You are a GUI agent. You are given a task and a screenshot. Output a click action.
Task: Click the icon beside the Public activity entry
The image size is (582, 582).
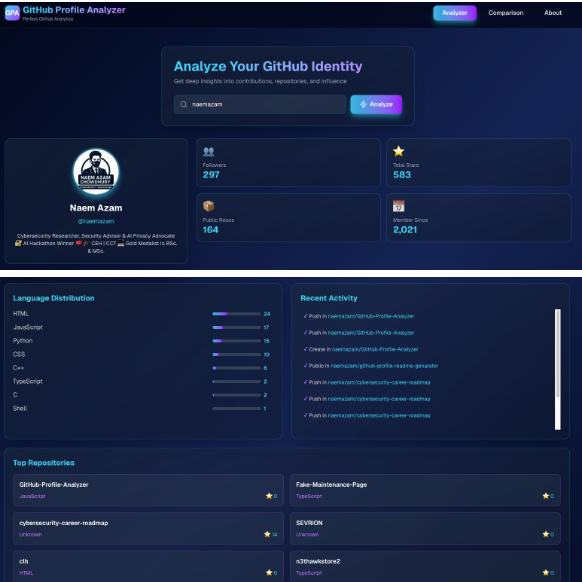click(x=305, y=366)
